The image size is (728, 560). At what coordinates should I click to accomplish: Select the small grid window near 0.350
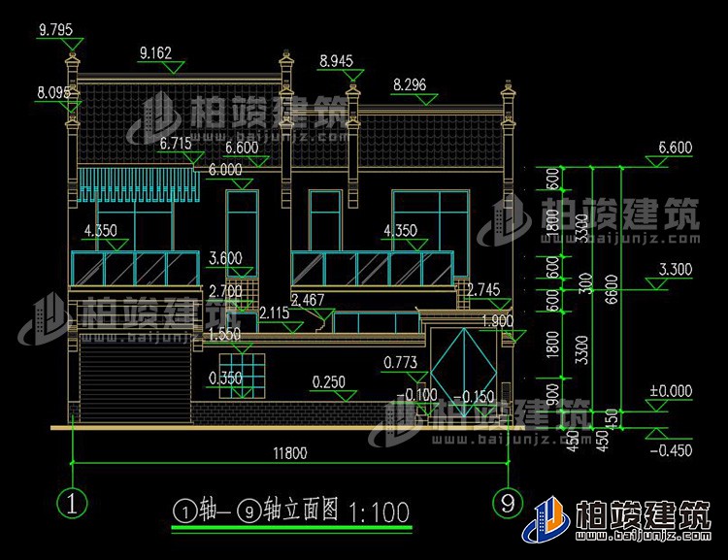click(249, 376)
